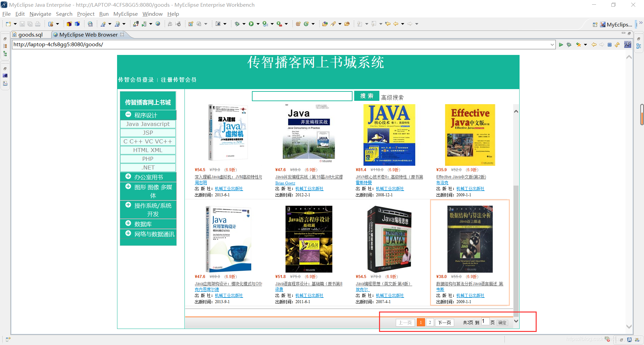
Task: Open the New wizard dropdown arrow
Action: [15, 23]
